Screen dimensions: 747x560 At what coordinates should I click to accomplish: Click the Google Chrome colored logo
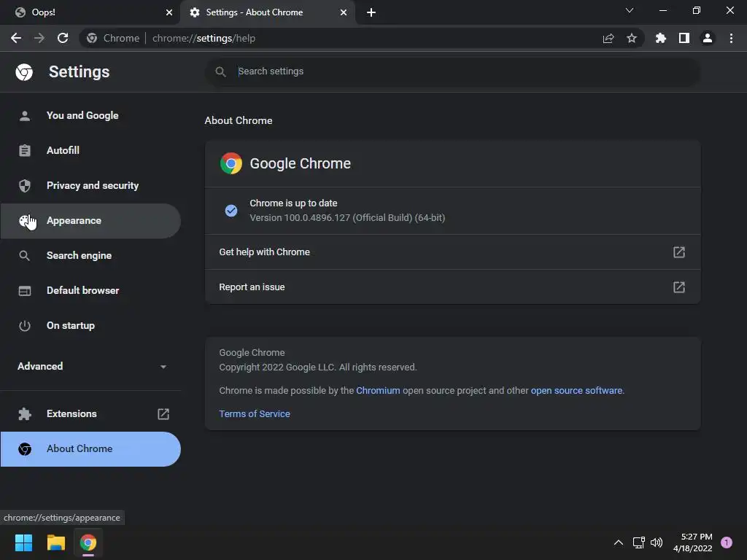click(231, 163)
